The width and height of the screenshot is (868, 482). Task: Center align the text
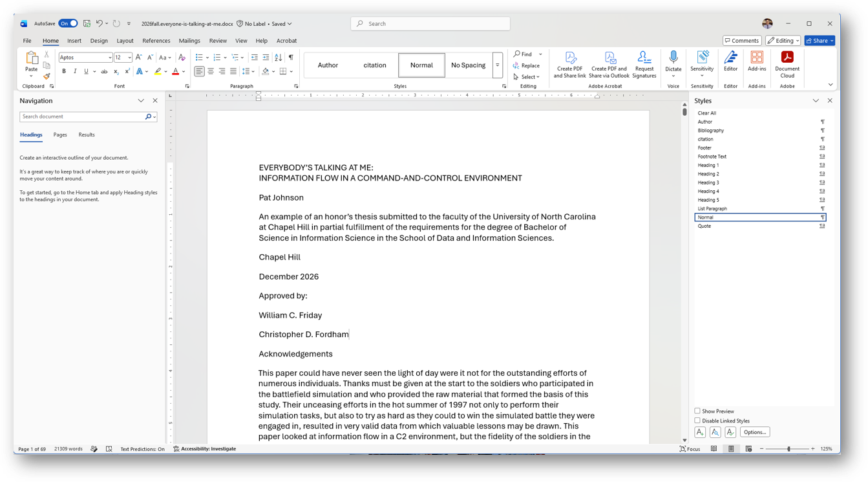click(x=211, y=72)
